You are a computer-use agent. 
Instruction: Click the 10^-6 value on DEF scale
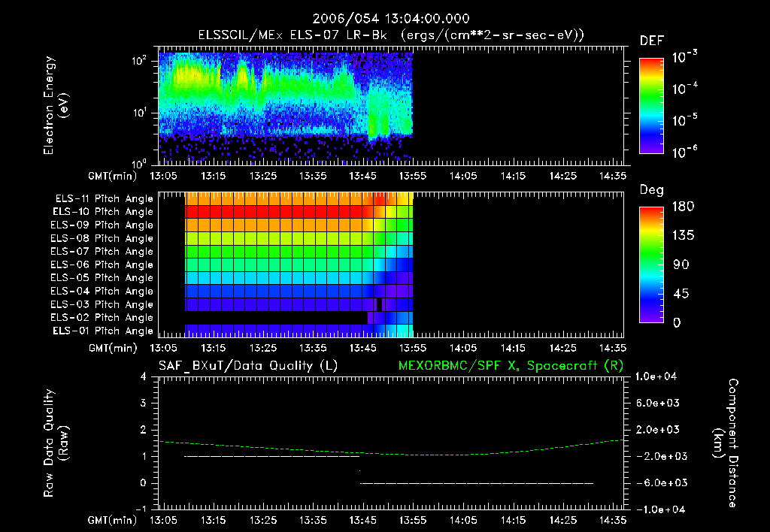click(x=684, y=152)
